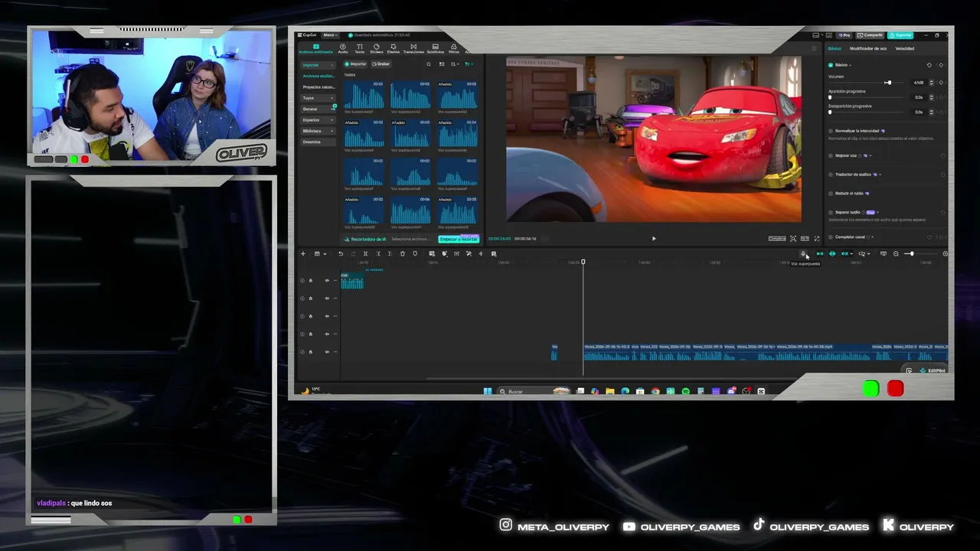Image resolution: width=980 pixels, height=551 pixels.
Task: Click the Empezar a recortar button
Action: (459, 239)
